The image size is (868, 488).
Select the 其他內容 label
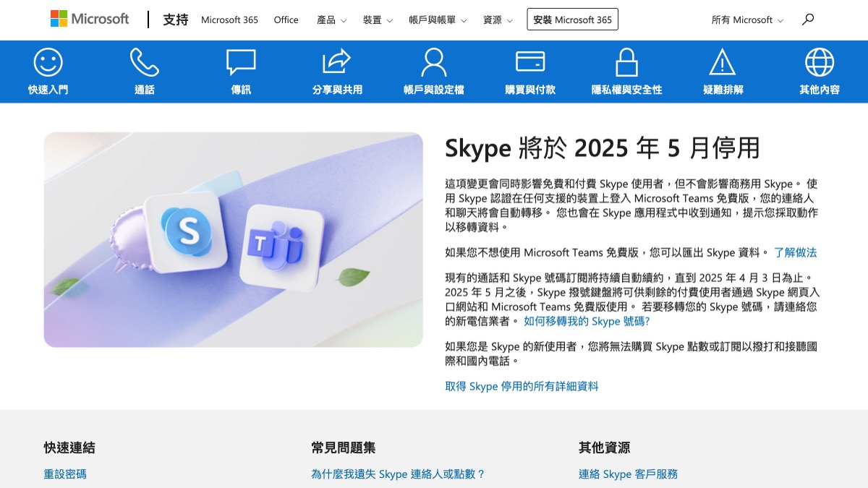[820, 90]
